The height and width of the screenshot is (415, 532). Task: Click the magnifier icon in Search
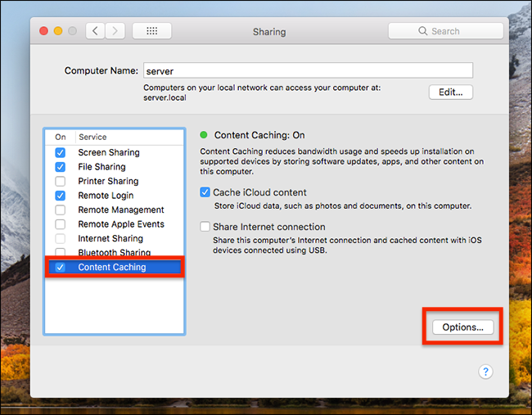422,31
